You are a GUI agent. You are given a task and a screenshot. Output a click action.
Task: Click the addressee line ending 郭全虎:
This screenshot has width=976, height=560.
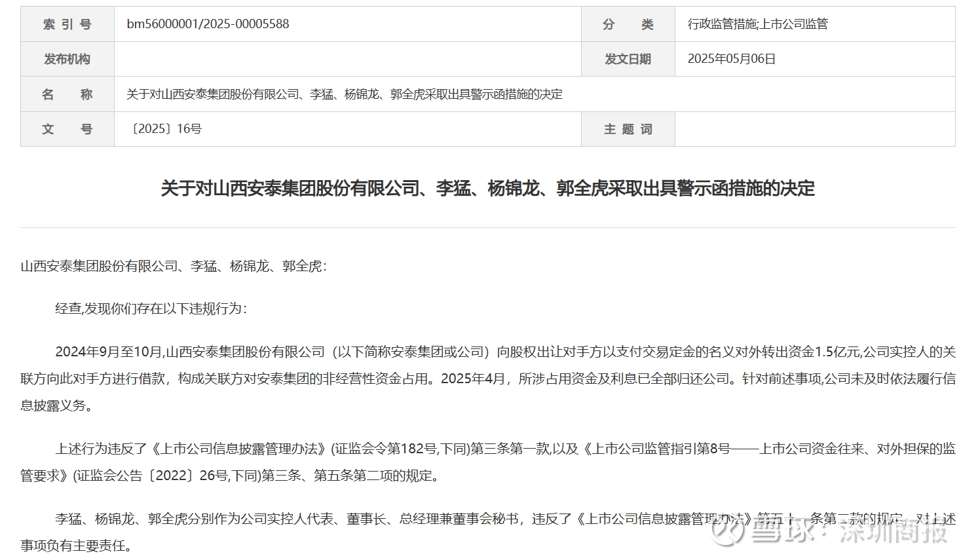[x=174, y=267]
